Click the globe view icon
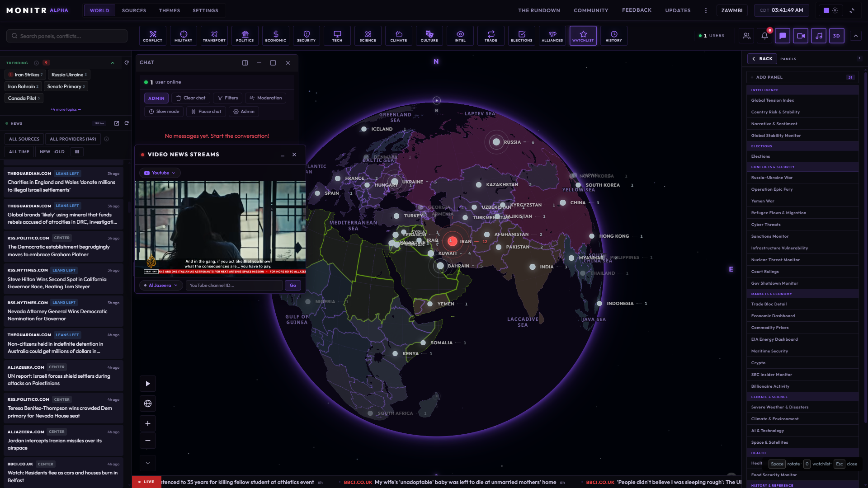Image resolution: width=868 pixels, height=488 pixels. click(148, 404)
